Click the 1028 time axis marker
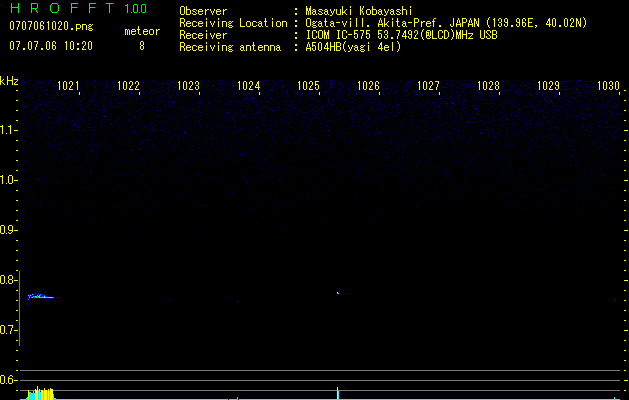The image size is (629, 400). (x=489, y=86)
